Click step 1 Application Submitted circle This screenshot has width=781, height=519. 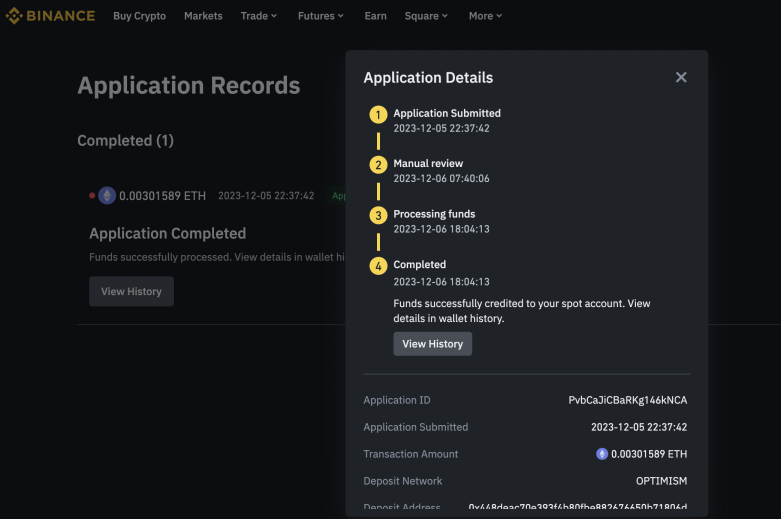point(378,115)
